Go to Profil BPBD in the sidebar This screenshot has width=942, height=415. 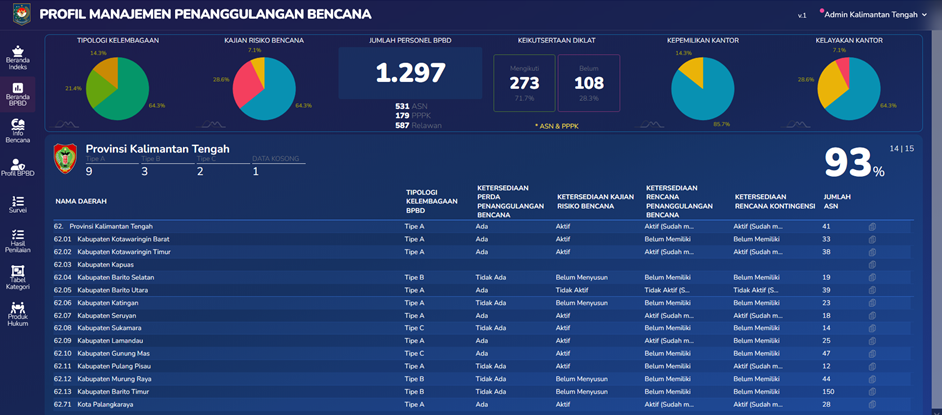click(x=17, y=167)
